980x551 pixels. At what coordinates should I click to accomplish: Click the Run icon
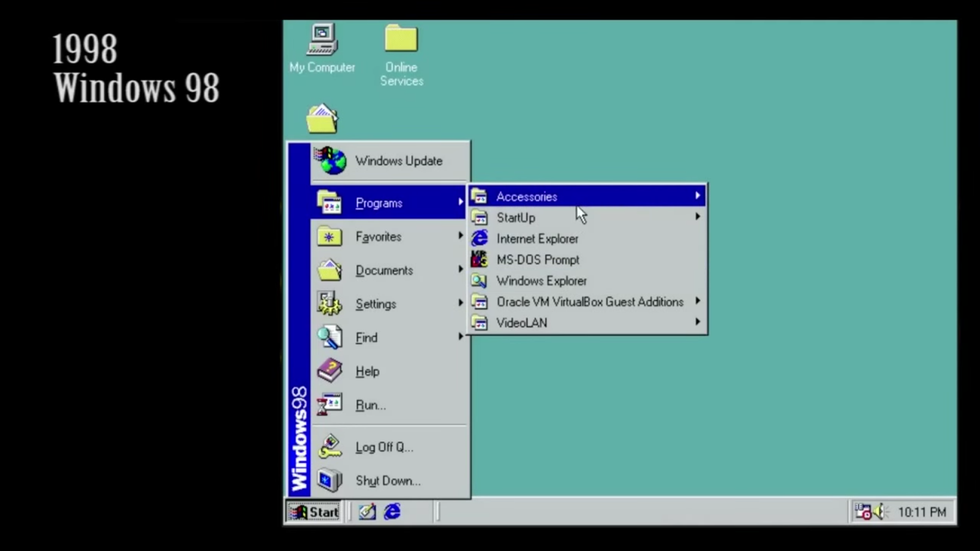pos(330,405)
